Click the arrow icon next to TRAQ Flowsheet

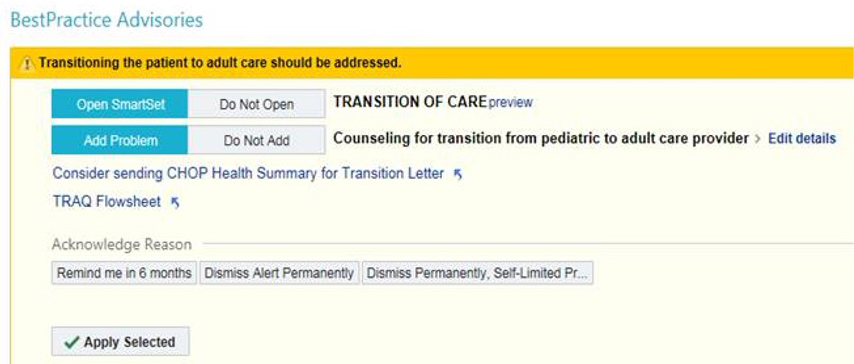coord(175,203)
